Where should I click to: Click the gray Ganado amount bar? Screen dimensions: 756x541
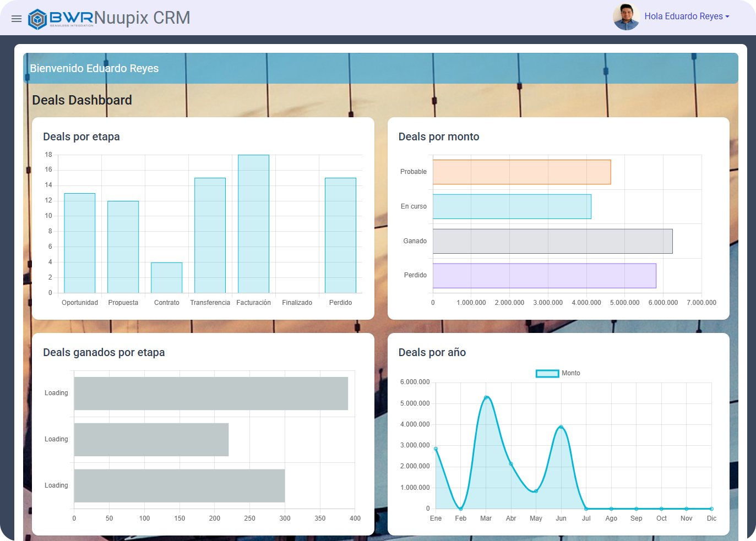click(552, 241)
